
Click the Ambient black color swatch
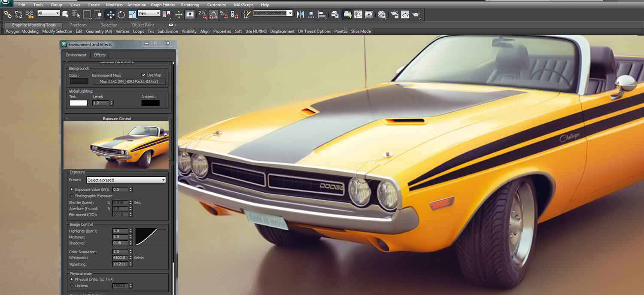(x=150, y=103)
